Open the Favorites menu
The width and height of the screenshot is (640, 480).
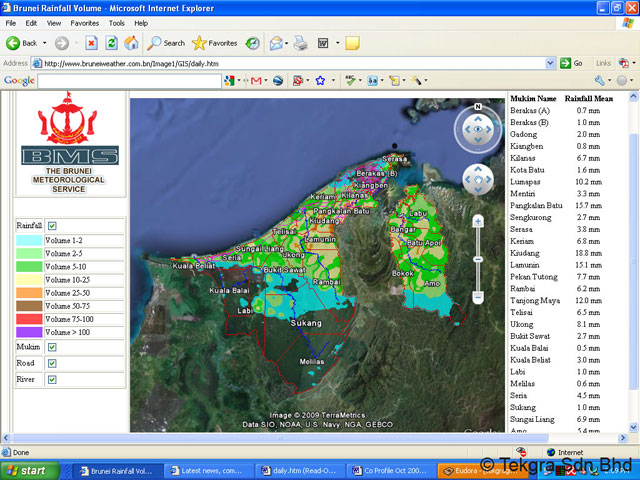point(84,22)
